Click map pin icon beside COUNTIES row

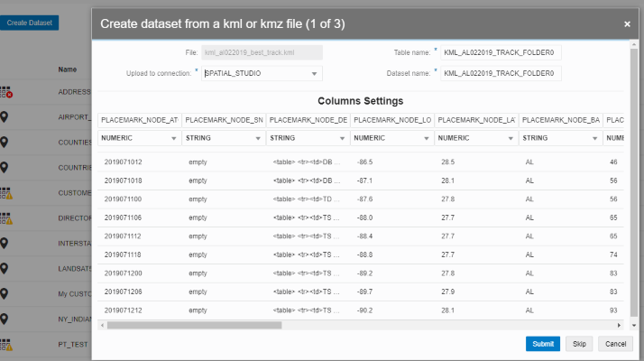tap(5, 143)
